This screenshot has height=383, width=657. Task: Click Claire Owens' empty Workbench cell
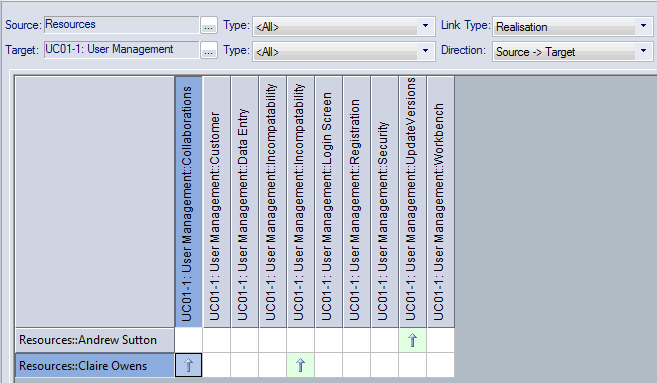441,365
